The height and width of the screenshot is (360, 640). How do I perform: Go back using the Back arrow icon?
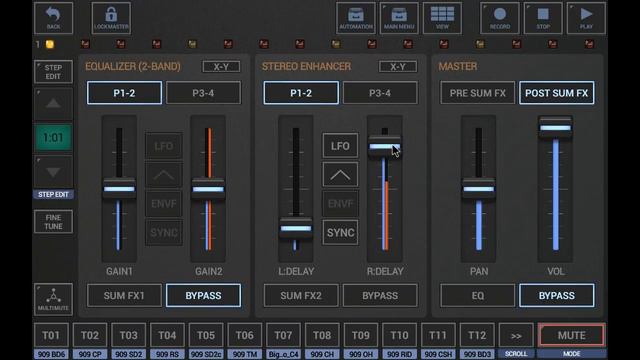pos(53,18)
